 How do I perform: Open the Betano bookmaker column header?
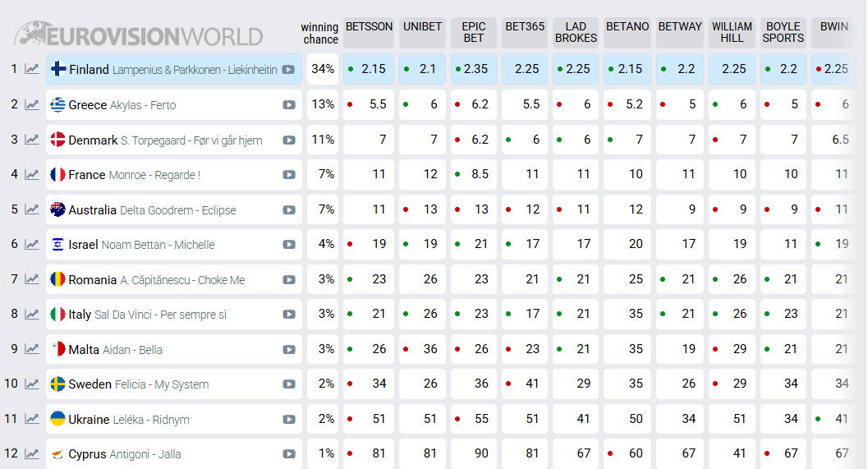(x=627, y=32)
